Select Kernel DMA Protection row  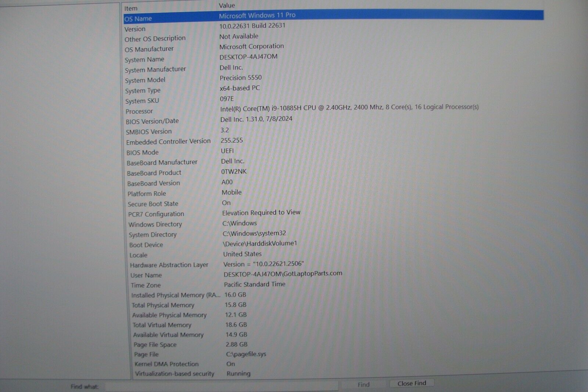[x=166, y=364]
